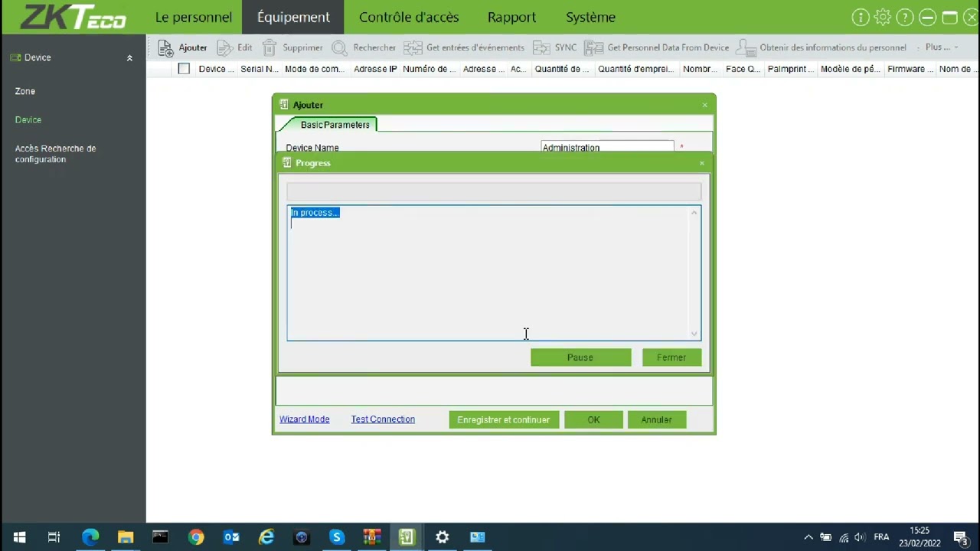Click the SYNC toolbar icon
Screen dimensions: 980x551
[541, 47]
